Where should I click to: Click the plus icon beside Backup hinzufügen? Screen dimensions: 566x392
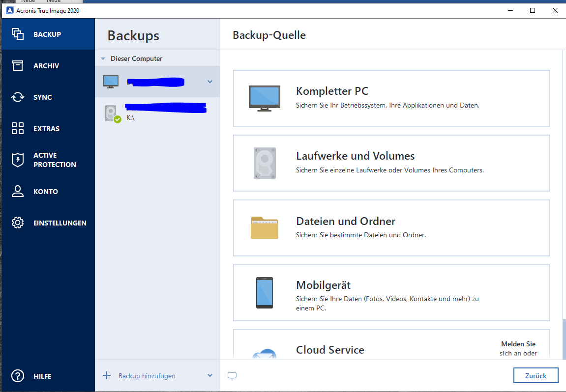107,375
